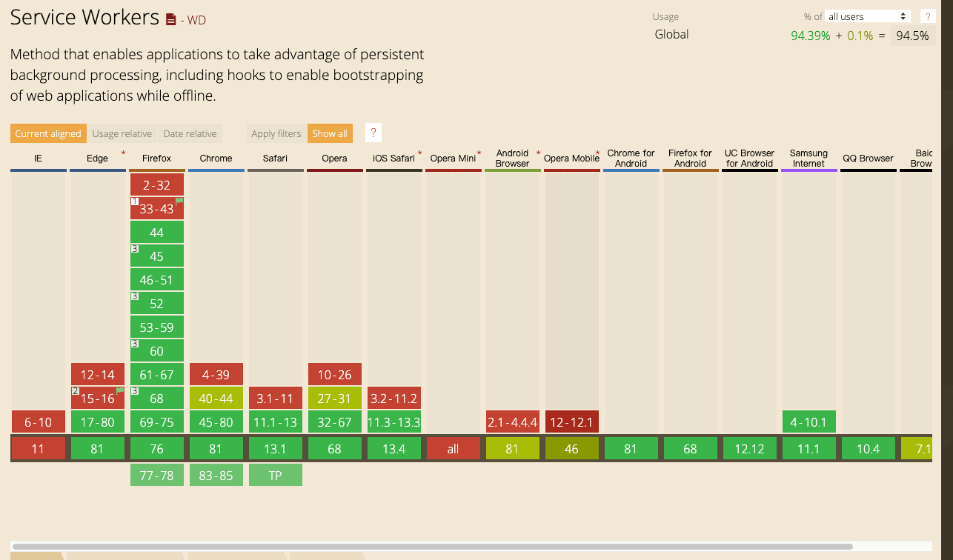This screenshot has width=953, height=560.
Task: Click iOS Safari 3.2-11.2 cell
Action: tap(394, 399)
